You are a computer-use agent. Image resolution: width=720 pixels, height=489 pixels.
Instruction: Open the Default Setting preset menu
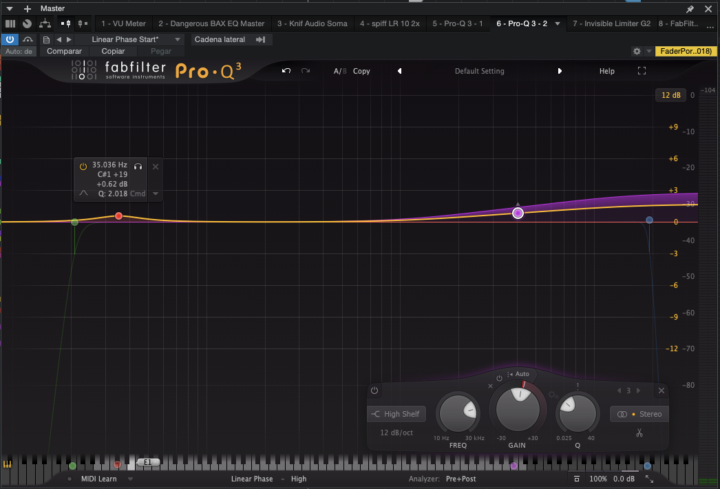[x=479, y=71]
